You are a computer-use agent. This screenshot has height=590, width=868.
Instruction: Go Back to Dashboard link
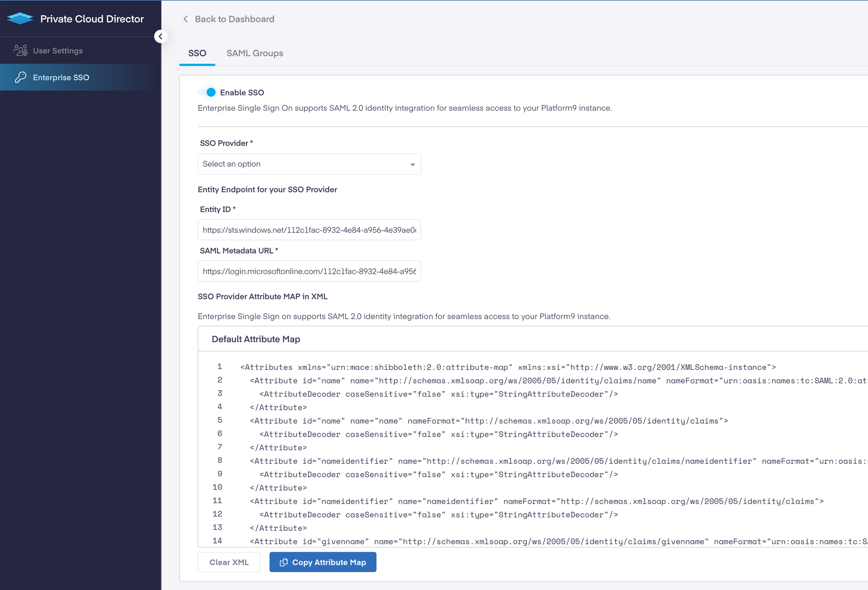(x=234, y=19)
